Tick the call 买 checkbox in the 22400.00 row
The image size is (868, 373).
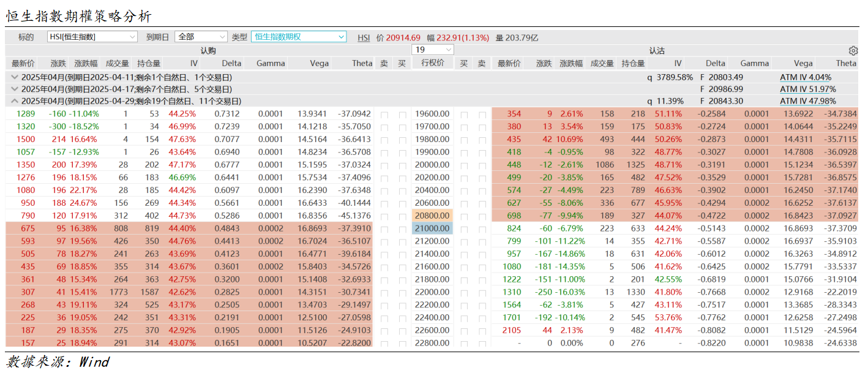[x=402, y=317]
